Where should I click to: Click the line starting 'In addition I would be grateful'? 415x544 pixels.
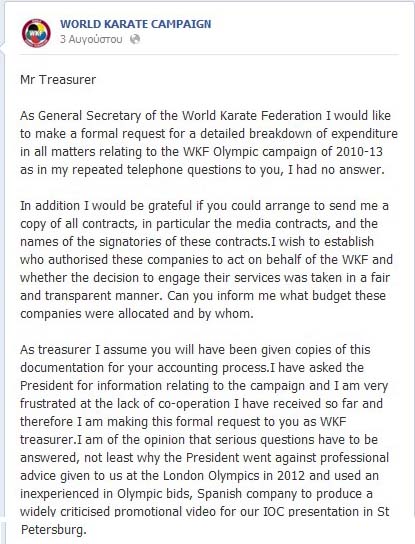coord(204,206)
